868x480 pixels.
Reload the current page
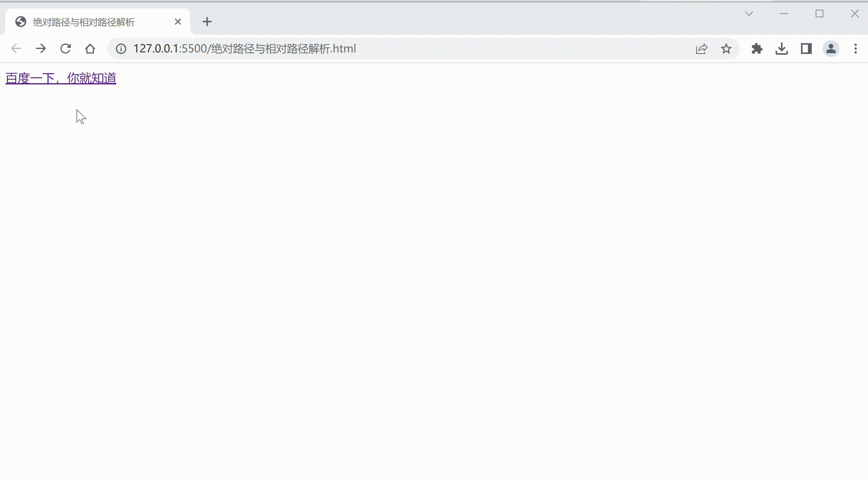click(x=65, y=49)
